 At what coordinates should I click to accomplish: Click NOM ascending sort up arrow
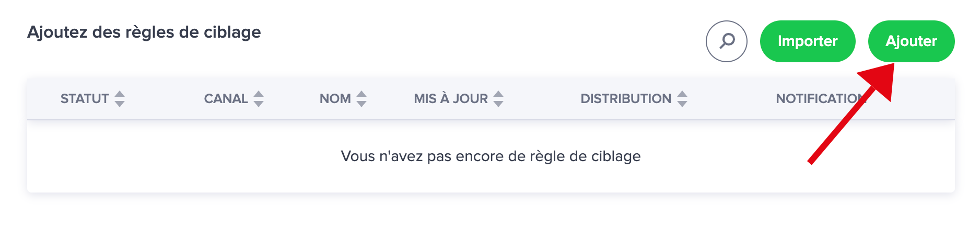coord(361,94)
